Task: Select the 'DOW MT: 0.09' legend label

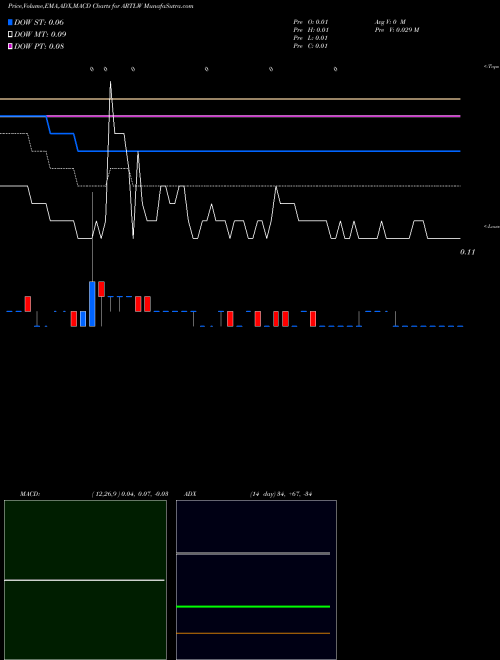Action: 40,35
